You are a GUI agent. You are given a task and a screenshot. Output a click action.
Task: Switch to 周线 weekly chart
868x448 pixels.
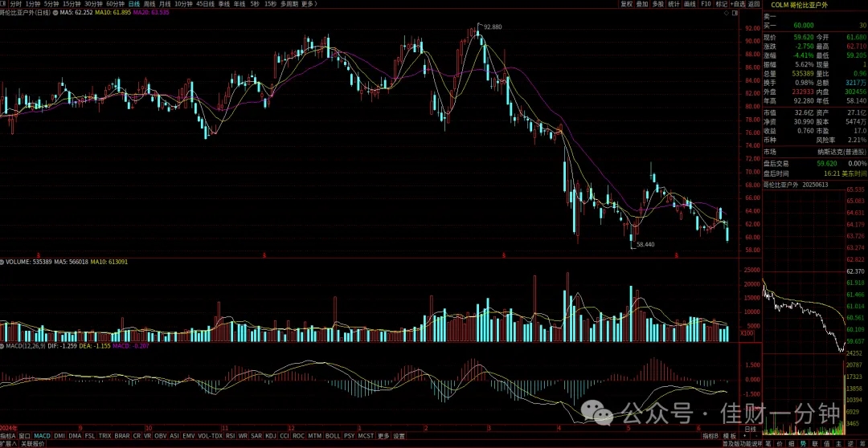[x=149, y=3]
